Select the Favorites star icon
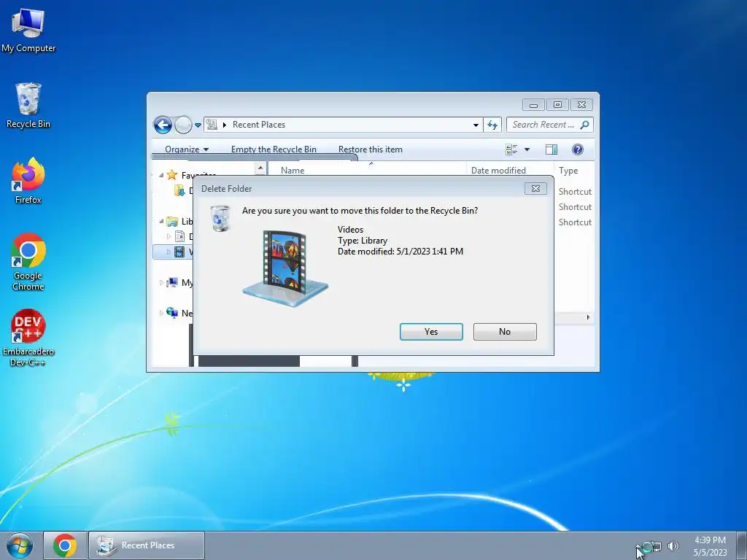Screen dimensions: 747x560 coord(172,175)
